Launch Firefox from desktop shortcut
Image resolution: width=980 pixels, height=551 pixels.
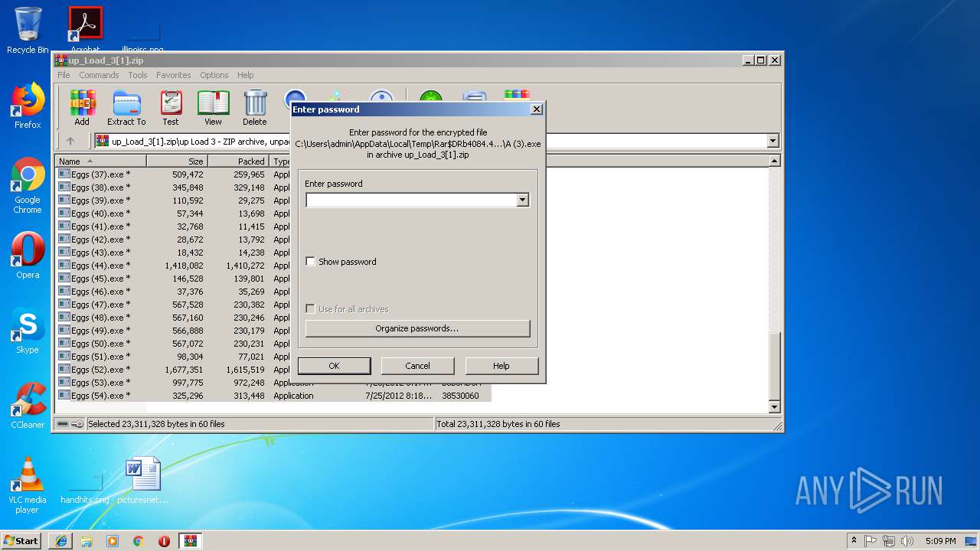click(x=28, y=106)
